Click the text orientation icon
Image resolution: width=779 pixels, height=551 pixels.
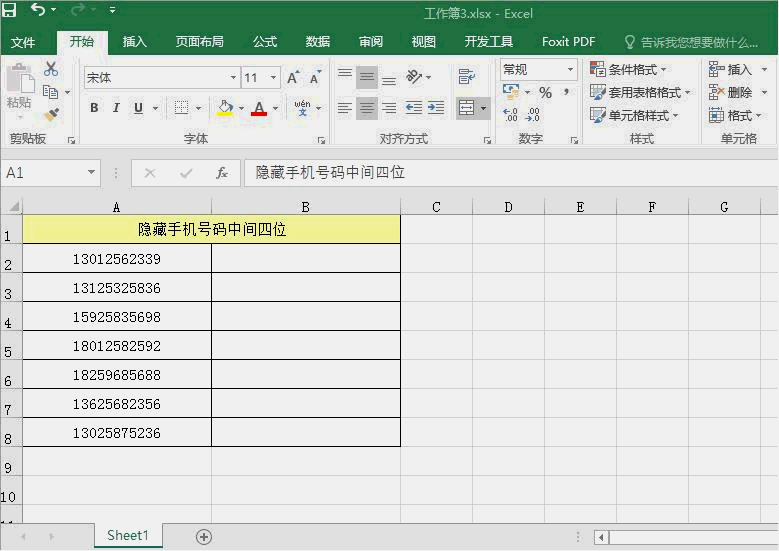click(414, 77)
